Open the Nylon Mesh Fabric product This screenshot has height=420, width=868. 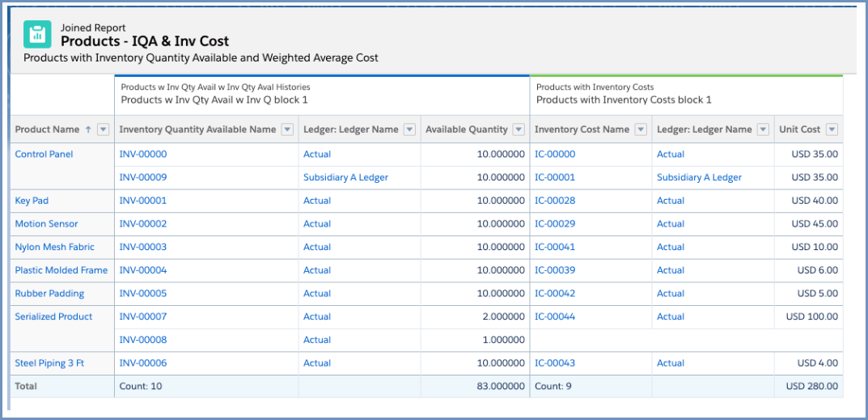tap(54, 247)
